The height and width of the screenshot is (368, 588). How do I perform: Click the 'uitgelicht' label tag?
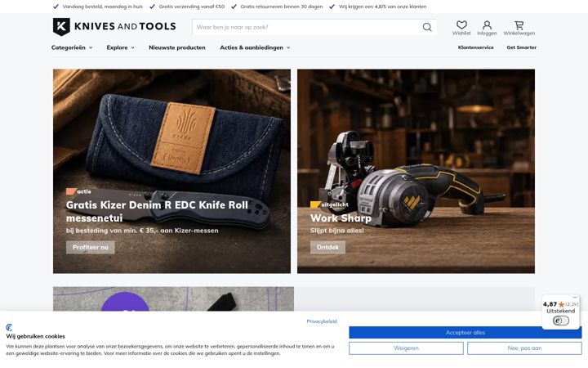[330, 204]
